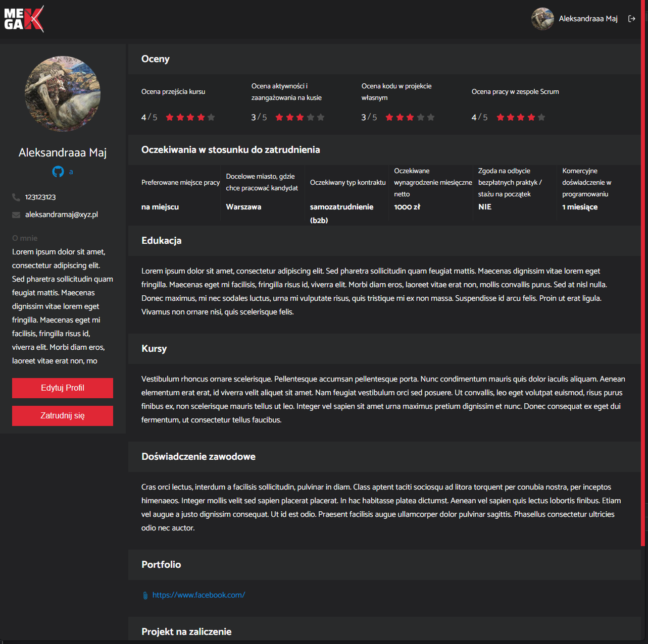Click the fifth star under Ocena przejścia kursu
This screenshot has width=648, height=644.
click(x=211, y=117)
